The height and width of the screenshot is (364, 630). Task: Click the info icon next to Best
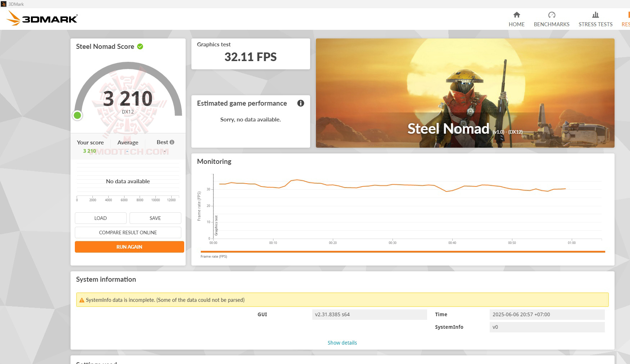pyautogui.click(x=172, y=142)
